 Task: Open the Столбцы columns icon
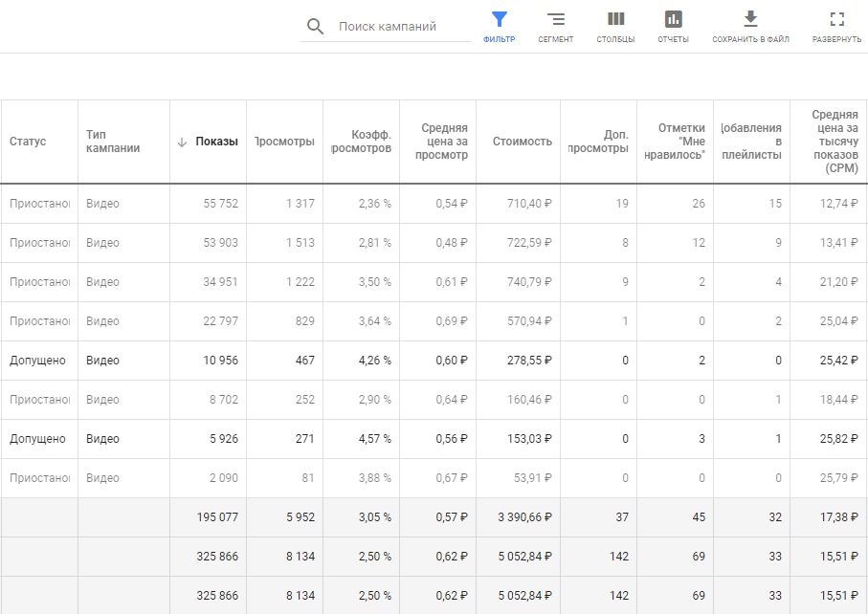615,19
